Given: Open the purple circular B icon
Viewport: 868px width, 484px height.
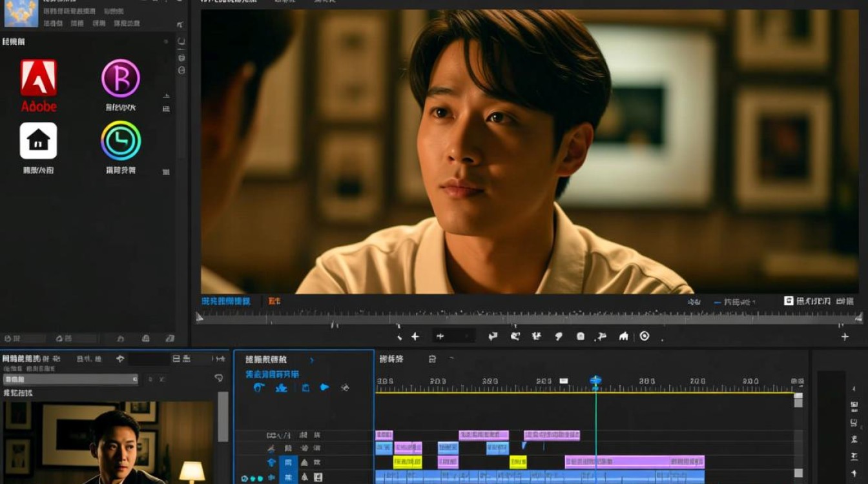Looking at the screenshot, I should 121,78.
